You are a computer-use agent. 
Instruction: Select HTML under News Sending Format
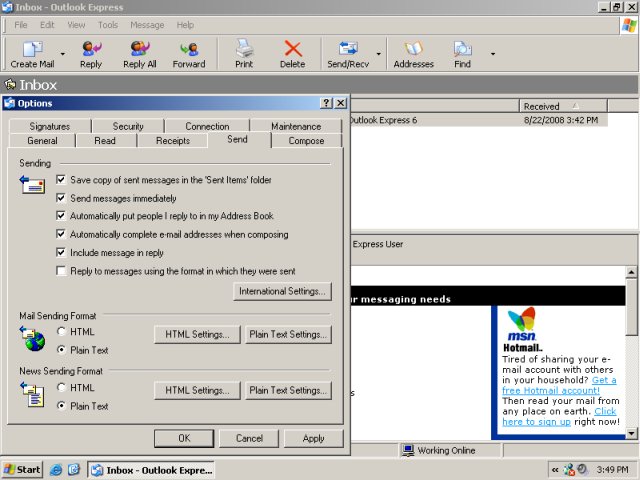61,387
